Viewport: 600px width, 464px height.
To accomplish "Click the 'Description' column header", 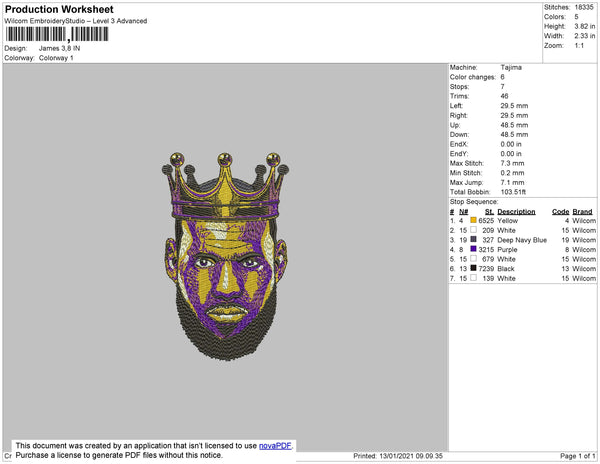I will pyautogui.click(x=516, y=212).
